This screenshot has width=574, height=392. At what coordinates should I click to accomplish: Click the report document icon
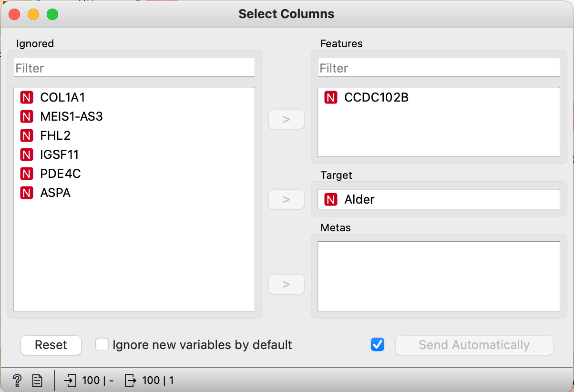37,380
